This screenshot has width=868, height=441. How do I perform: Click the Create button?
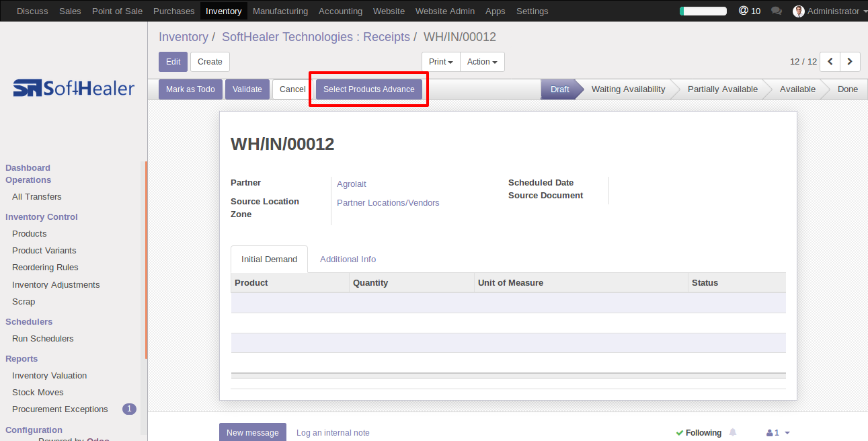[210, 62]
